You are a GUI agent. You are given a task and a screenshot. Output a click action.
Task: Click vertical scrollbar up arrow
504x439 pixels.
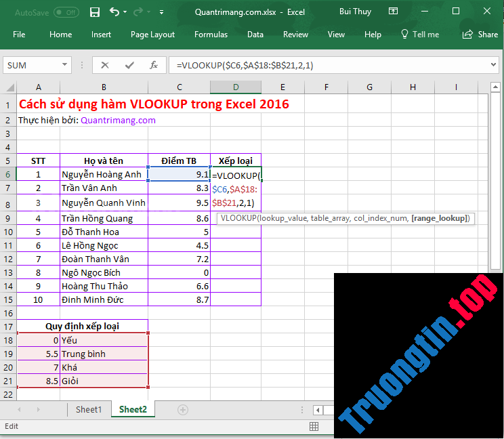(x=495, y=87)
